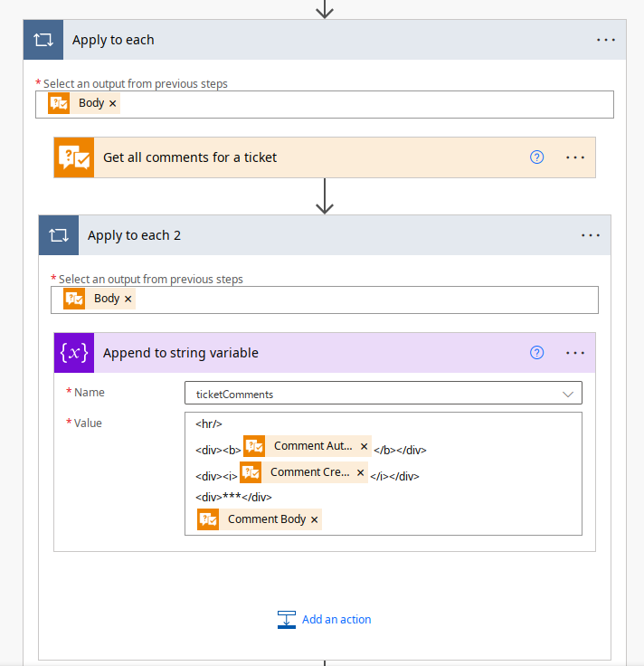Screen dimensions: 644x666
Task: Remove the Comment Author token
Action: tap(365, 446)
